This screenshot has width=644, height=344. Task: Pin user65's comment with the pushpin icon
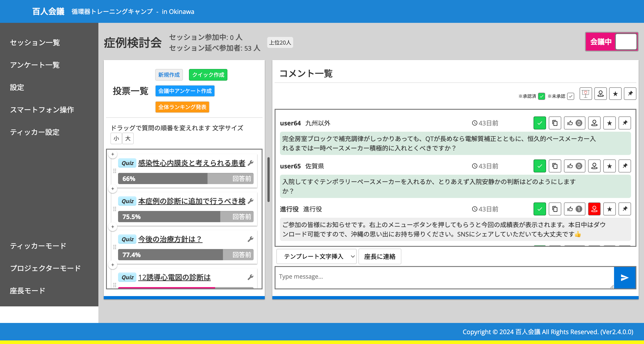pyautogui.click(x=625, y=166)
